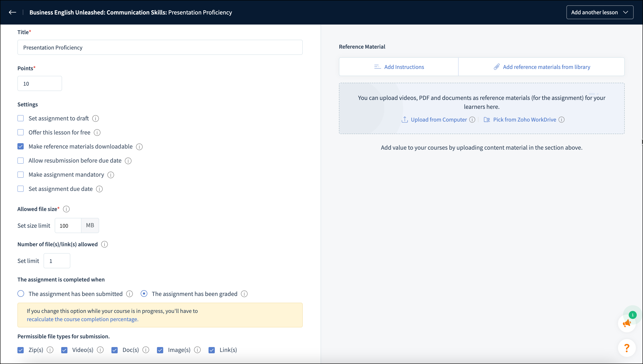Click info icon beside Set assignment to draft
The image size is (643, 364).
click(96, 118)
